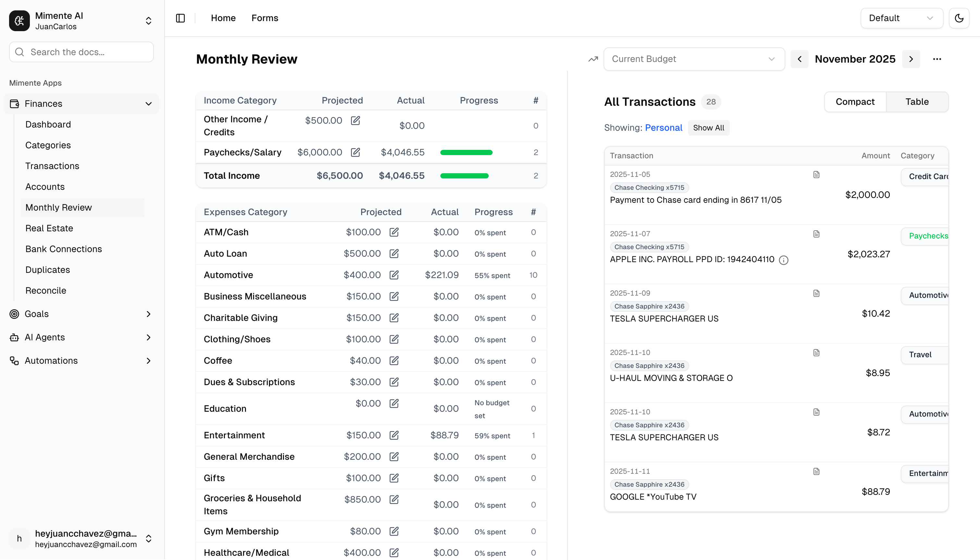Collapse the Finances section
980x560 pixels.
(81, 103)
